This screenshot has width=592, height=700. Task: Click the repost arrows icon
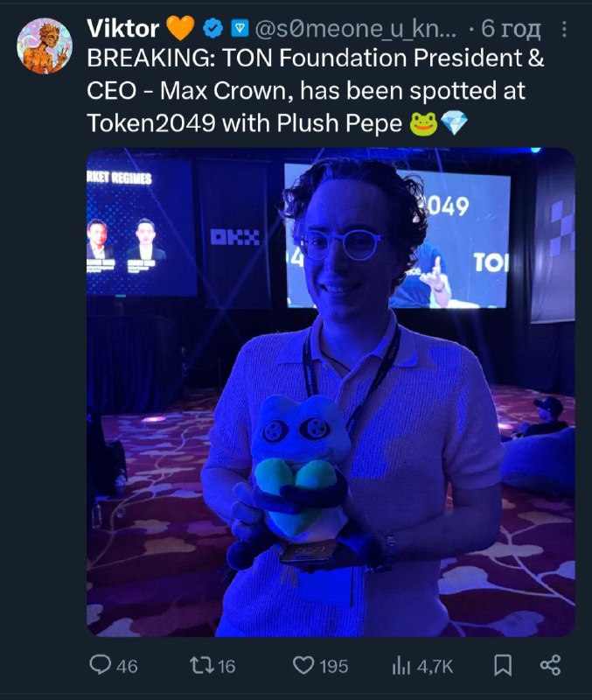point(202,666)
